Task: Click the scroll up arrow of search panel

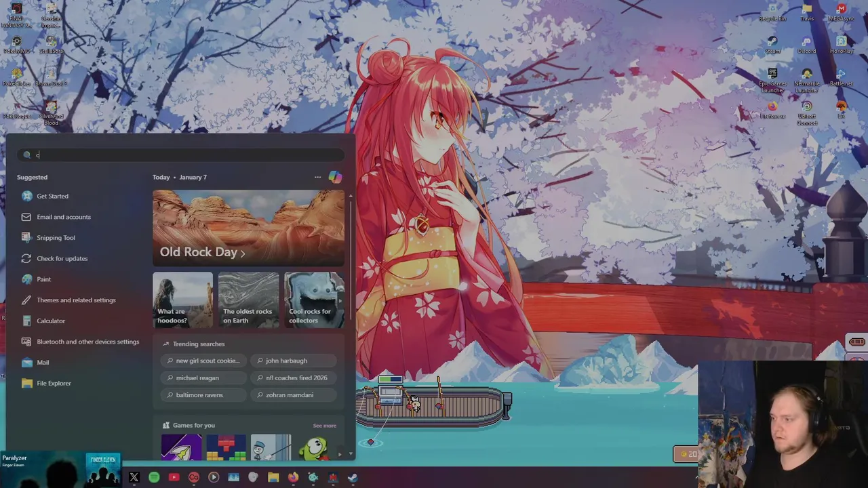Action: 351,196
